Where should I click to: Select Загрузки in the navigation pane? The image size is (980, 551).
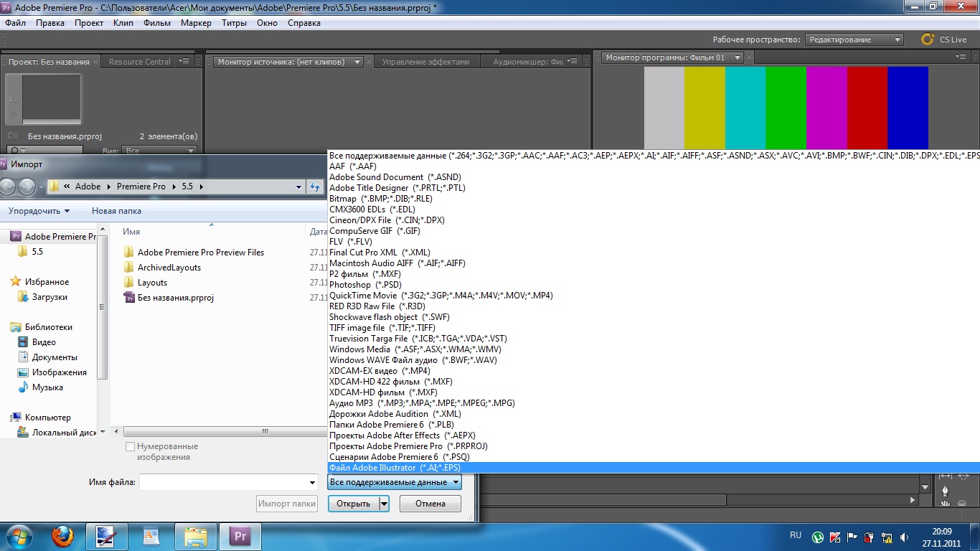pos(50,297)
